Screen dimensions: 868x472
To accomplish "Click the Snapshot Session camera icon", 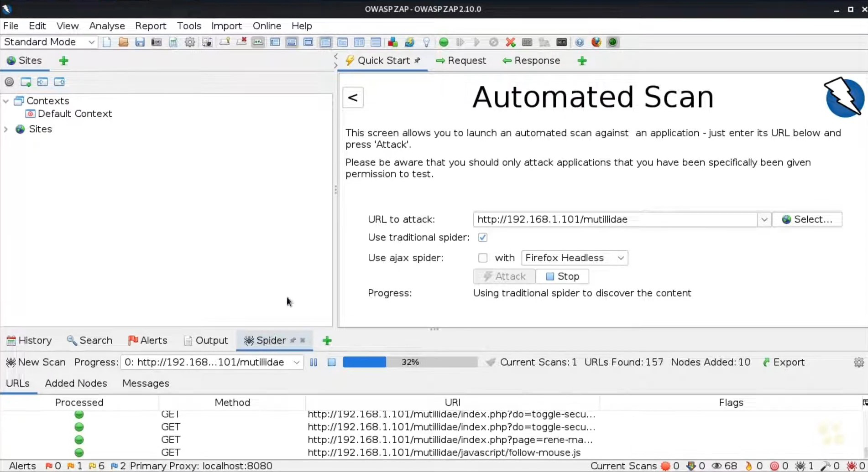I will click(157, 42).
